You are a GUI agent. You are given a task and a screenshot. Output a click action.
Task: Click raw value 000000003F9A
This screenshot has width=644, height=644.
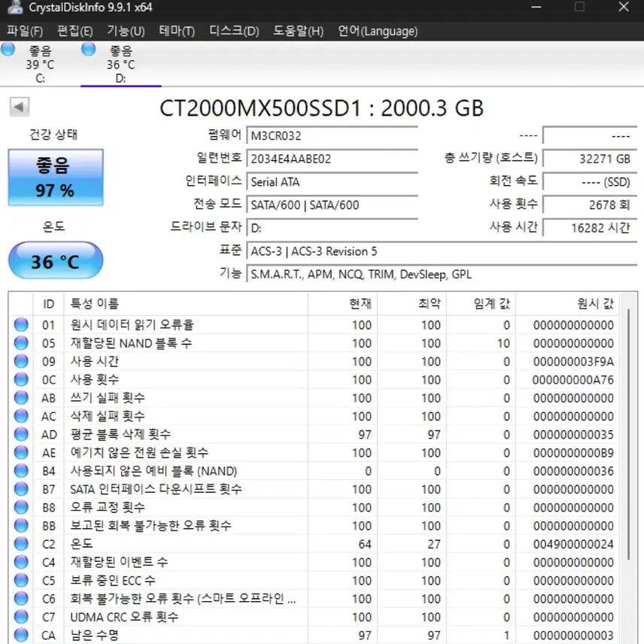573,361
